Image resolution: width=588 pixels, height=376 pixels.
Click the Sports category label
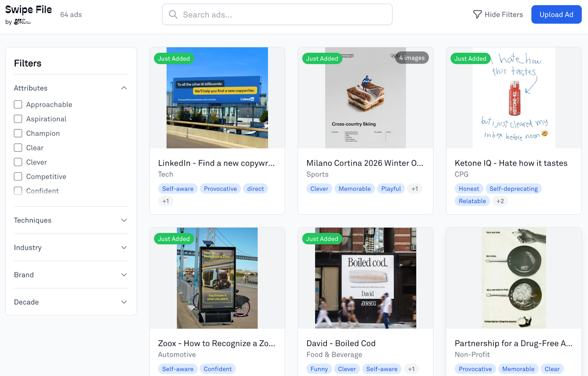click(x=318, y=174)
